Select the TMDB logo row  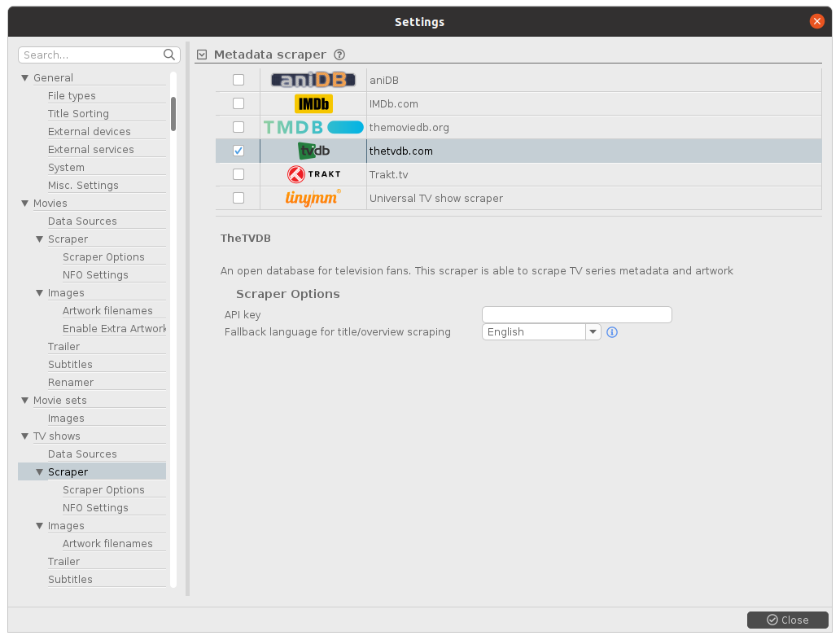click(313, 127)
